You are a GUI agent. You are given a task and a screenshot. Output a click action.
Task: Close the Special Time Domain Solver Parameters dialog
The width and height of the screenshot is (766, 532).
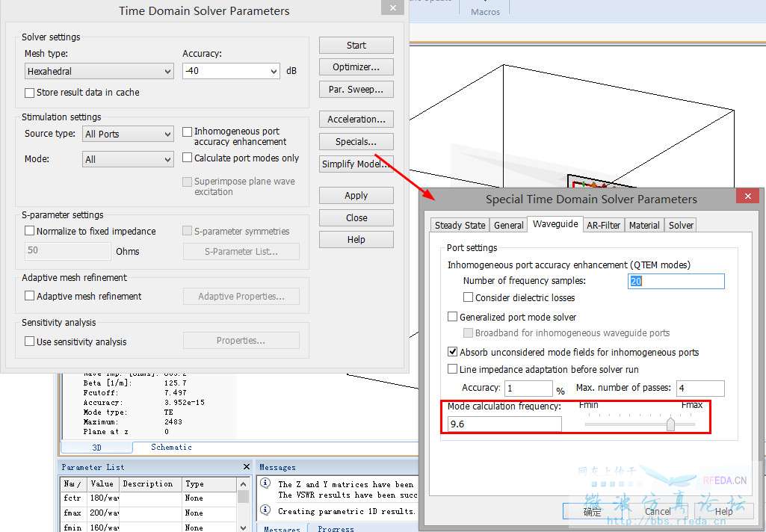tap(747, 196)
